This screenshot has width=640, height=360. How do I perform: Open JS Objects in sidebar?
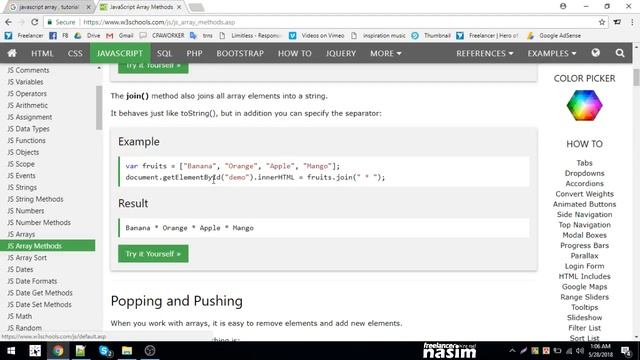[x=23, y=152]
